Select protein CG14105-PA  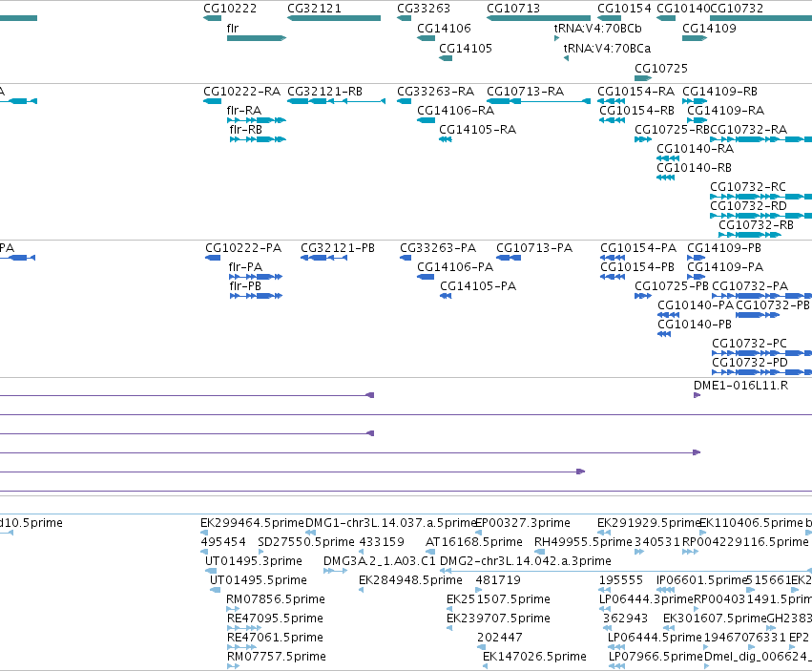[x=478, y=286]
